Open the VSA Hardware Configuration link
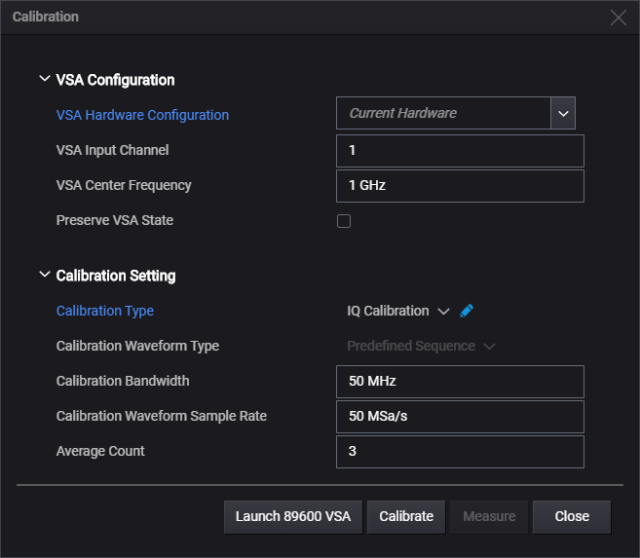The height and width of the screenshot is (558, 640). pyautogui.click(x=142, y=115)
